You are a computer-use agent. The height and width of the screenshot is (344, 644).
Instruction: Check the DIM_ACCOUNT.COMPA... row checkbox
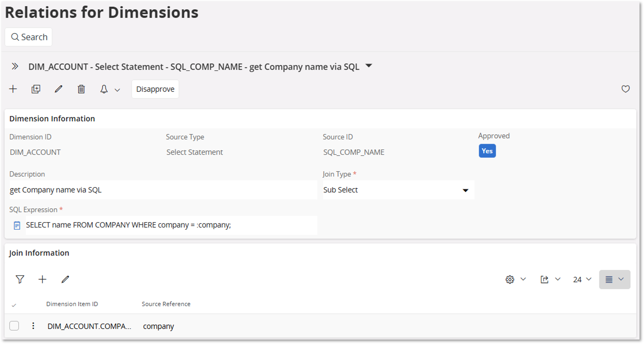coord(14,326)
